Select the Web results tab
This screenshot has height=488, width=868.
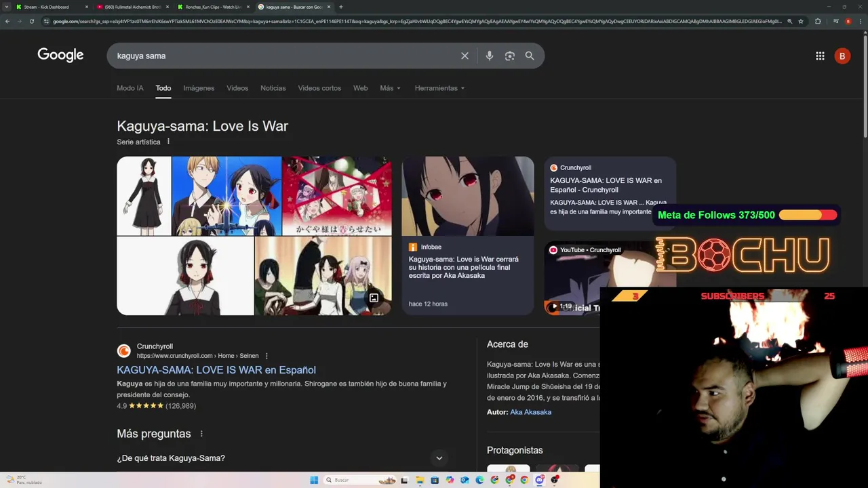(x=360, y=88)
